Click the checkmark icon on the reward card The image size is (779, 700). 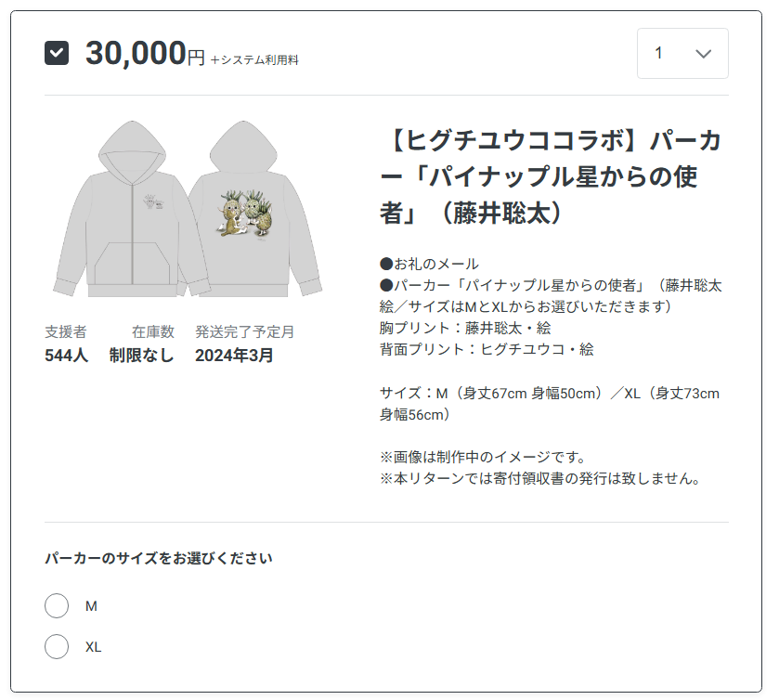[58, 54]
